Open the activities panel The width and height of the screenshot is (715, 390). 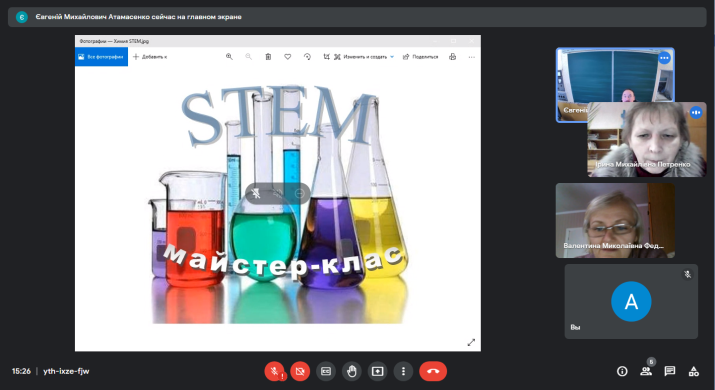(x=694, y=371)
